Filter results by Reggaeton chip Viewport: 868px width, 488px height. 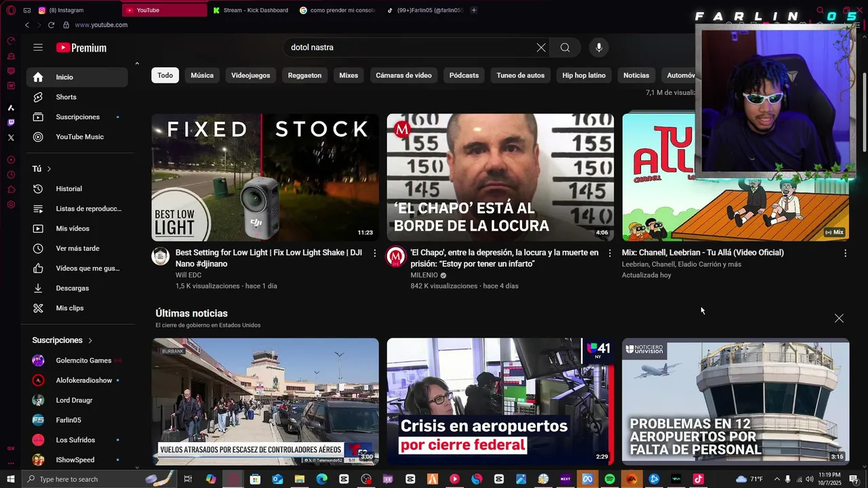point(304,75)
